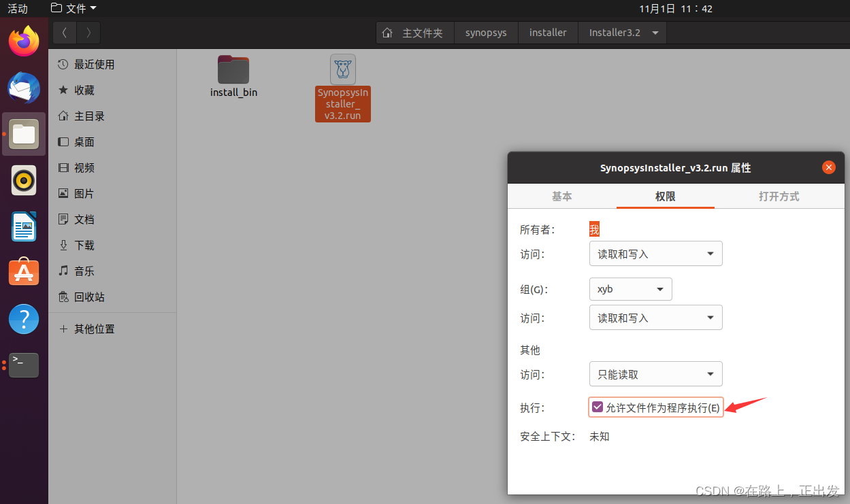This screenshot has height=504, width=850.
Task: Open Desktop (桌面) in the sidebar
Action: [112, 142]
